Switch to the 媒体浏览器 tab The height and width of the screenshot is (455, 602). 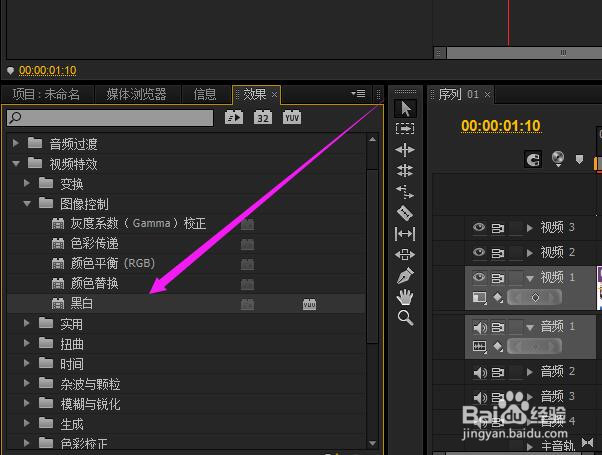click(136, 94)
